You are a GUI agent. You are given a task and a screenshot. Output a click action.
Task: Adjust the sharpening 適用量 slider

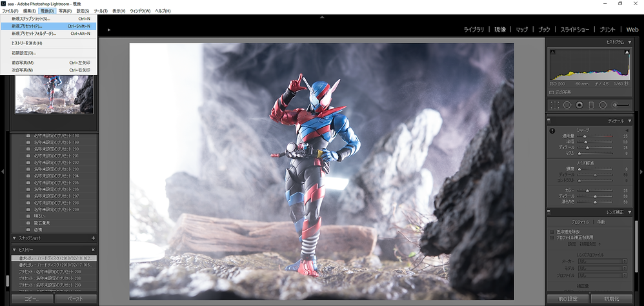pos(595,136)
